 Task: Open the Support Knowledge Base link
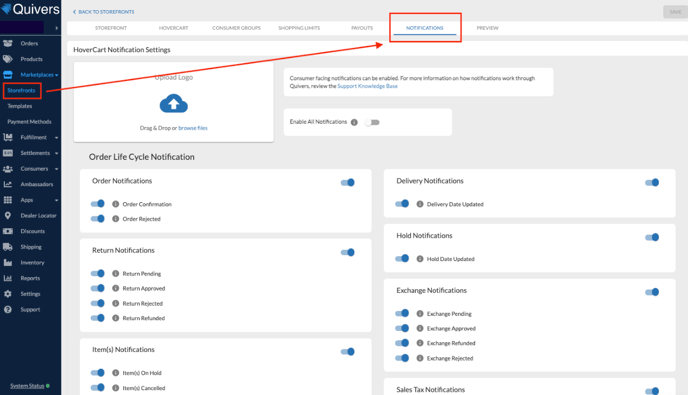click(x=367, y=86)
